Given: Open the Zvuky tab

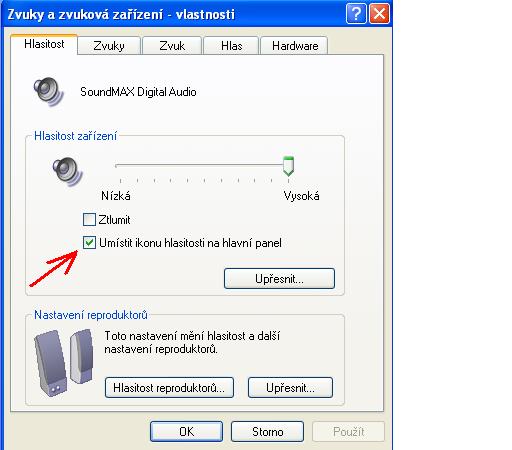Looking at the screenshot, I should pos(109,46).
